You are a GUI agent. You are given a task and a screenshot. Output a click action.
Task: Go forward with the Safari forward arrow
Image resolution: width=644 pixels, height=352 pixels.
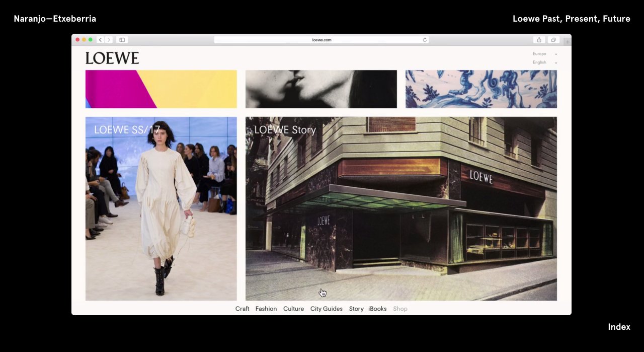tap(109, 40)
